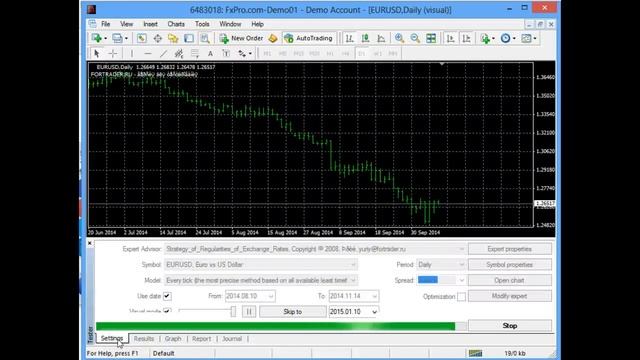640x360 pixels.
Task: Switch to the W1 timeframe button
Action: (378, 53)
